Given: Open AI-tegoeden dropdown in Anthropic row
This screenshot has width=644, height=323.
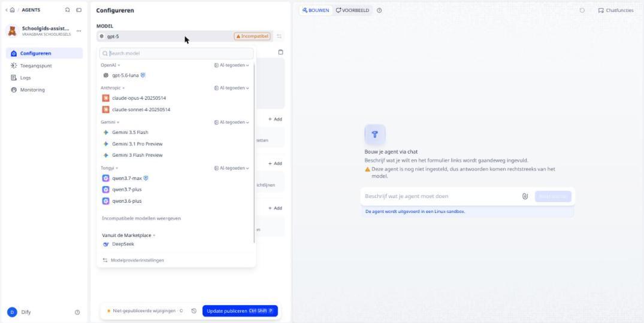Looking at the screenshot, I should (x=232, y=88).
